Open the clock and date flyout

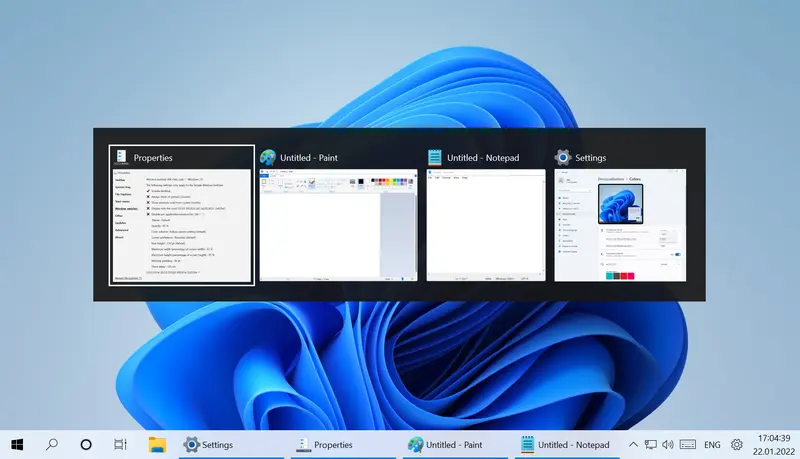tap(772, 444)
